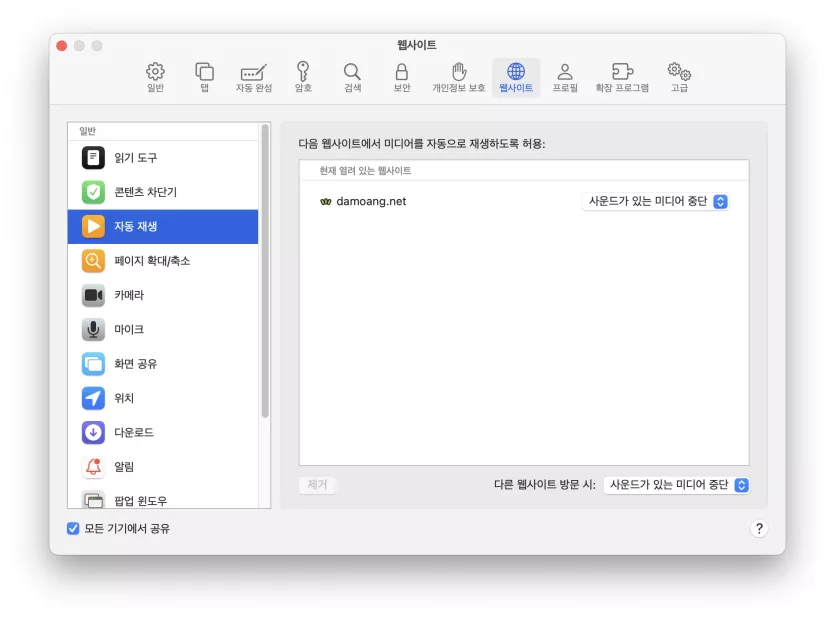Open the 암호 (Passwords) key icon
The height and width of the screenshot is (620, 835).
pyautogui.click(x=303, y=77)
